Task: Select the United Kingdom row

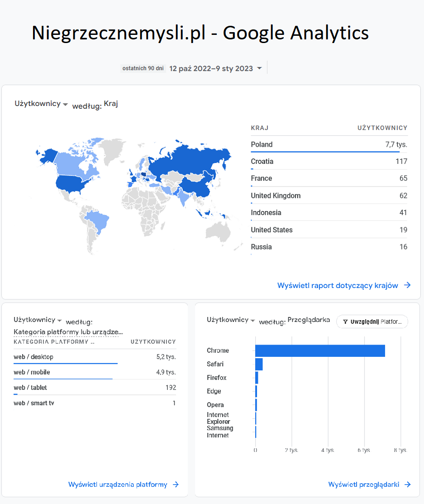Action: (x=329, y=196)
